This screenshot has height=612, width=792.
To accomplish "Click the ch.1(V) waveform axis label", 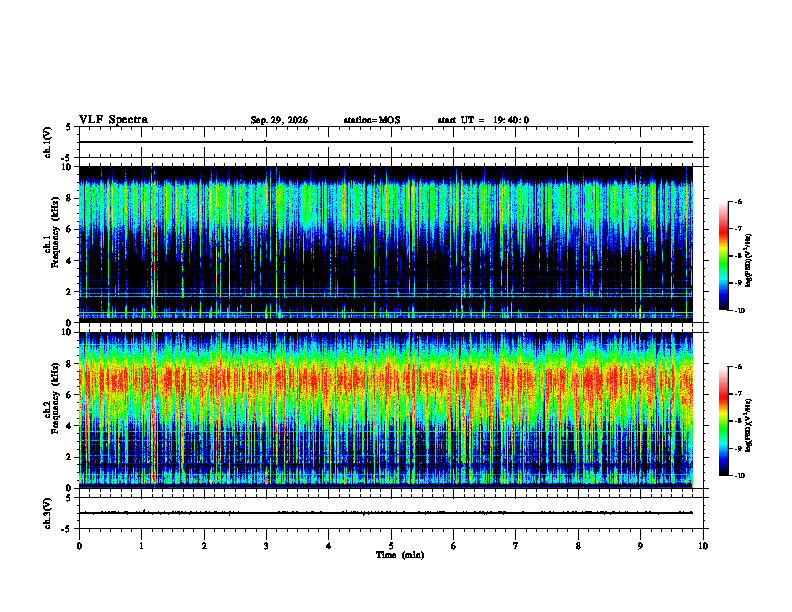I will click(x=48, y=142).
